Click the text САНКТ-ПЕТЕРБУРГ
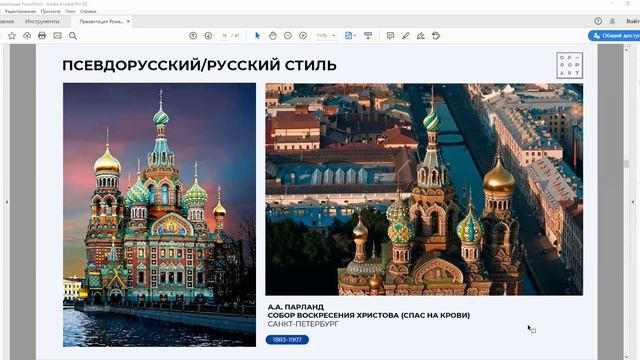The height and width of the screenshot is (360, 640). coord(303,324)
